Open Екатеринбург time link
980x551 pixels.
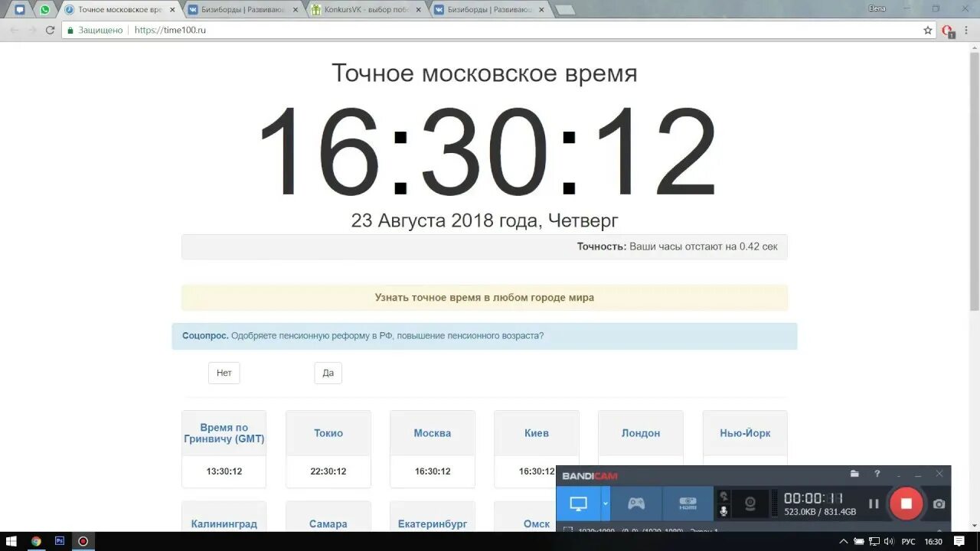pos(432,524)
